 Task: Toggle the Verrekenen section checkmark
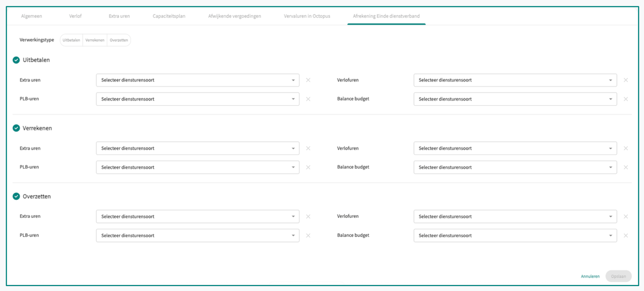coord(16,128)
